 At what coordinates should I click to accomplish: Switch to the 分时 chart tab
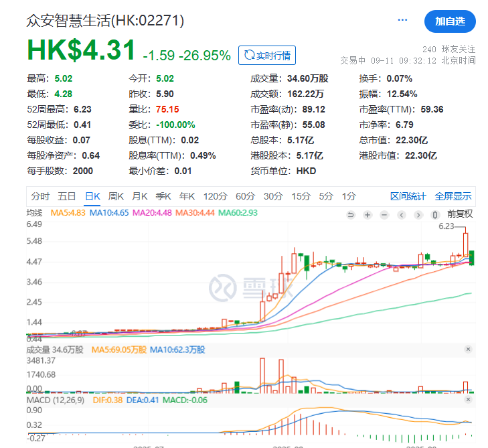(x=40, y=196)
